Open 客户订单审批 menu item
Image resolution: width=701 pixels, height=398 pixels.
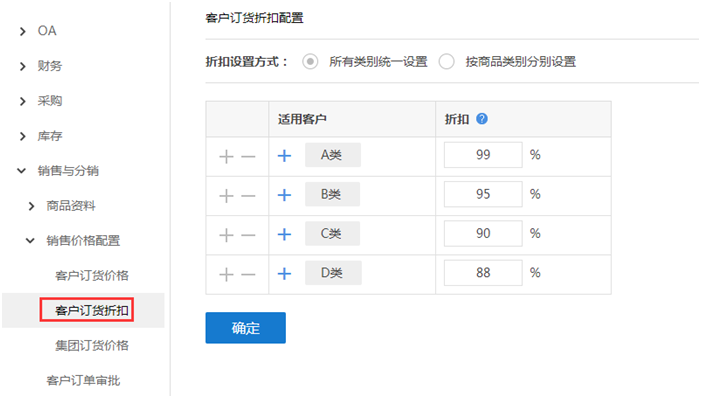pyautogui.click(x=83, y=381)
